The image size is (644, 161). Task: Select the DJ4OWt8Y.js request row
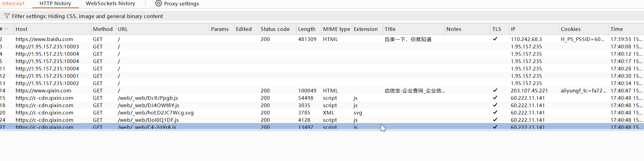click(148, 105)
